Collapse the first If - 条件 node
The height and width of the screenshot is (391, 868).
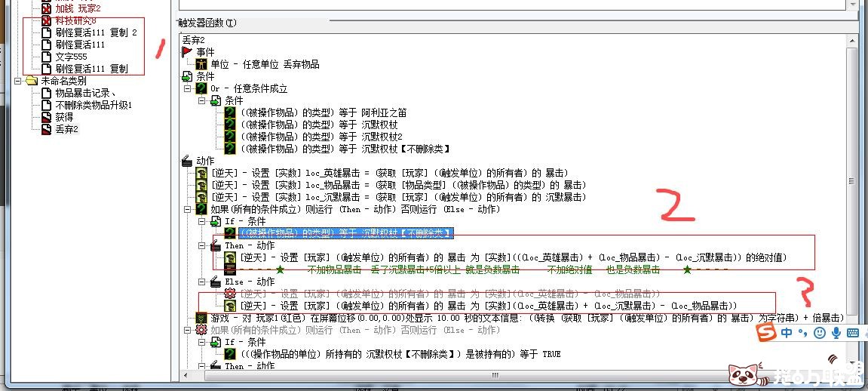201,221
